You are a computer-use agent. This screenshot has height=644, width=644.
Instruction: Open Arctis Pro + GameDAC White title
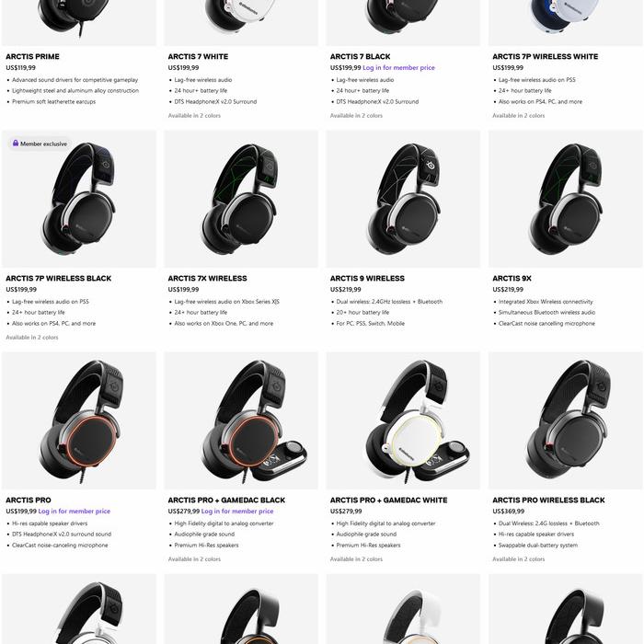coord(388,500)
